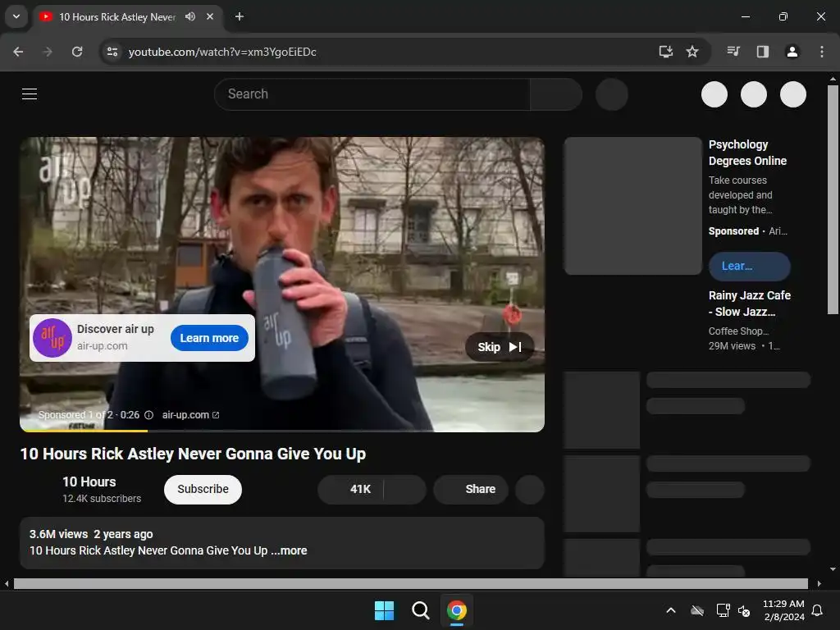Click 3.6M views 2 years ago text
This screenshot has height=630, width=840.
pyautogui.click(x=91, y=534)
